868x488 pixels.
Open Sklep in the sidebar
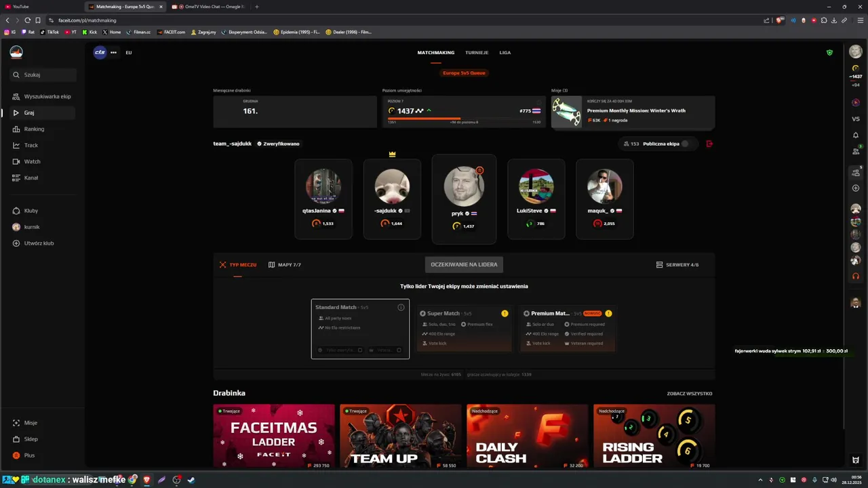[42, 439]
